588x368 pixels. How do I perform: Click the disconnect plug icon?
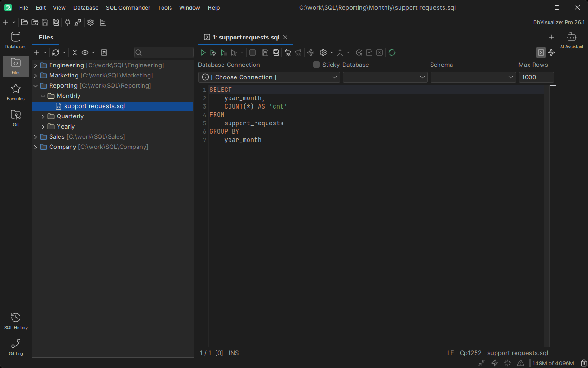coord(78,22)
